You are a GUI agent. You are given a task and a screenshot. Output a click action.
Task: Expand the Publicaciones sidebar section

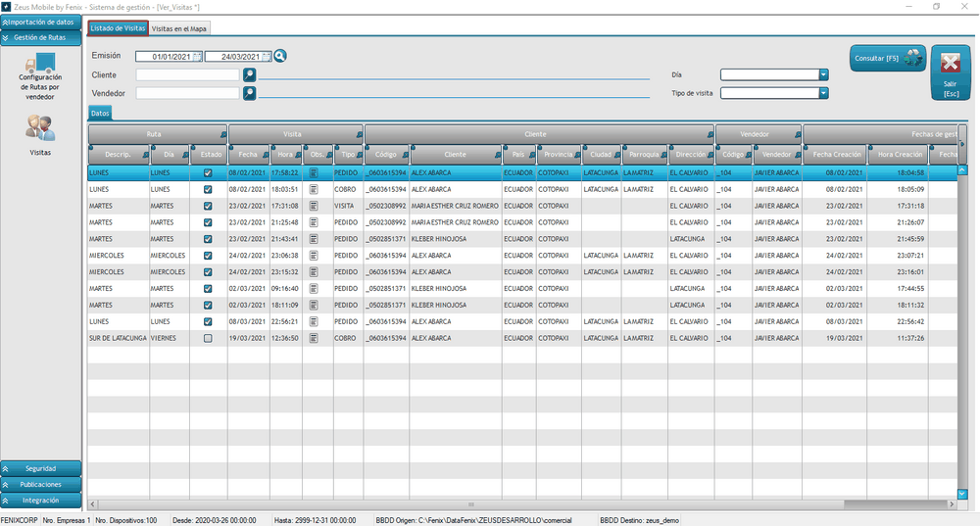pyautogui.click(x=40, y=484)
